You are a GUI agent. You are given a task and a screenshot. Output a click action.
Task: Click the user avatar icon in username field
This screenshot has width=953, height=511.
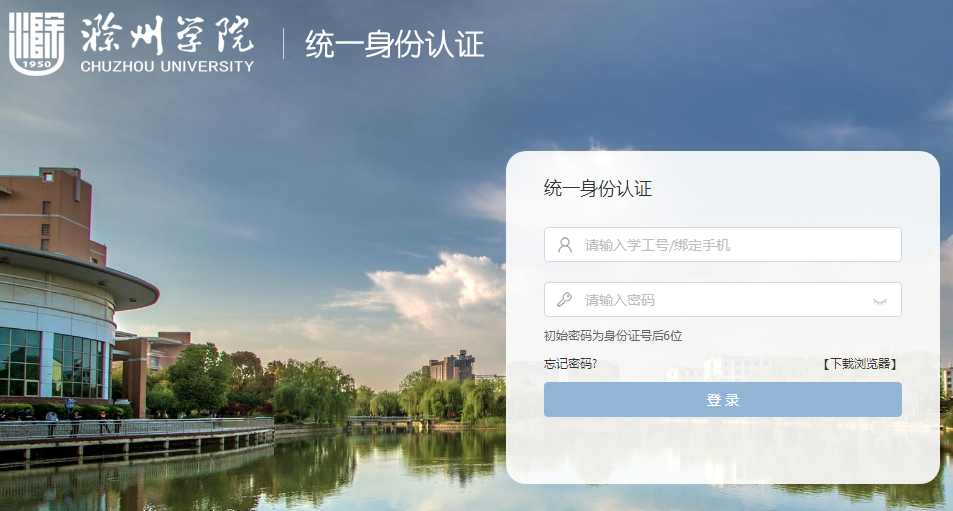565,245
